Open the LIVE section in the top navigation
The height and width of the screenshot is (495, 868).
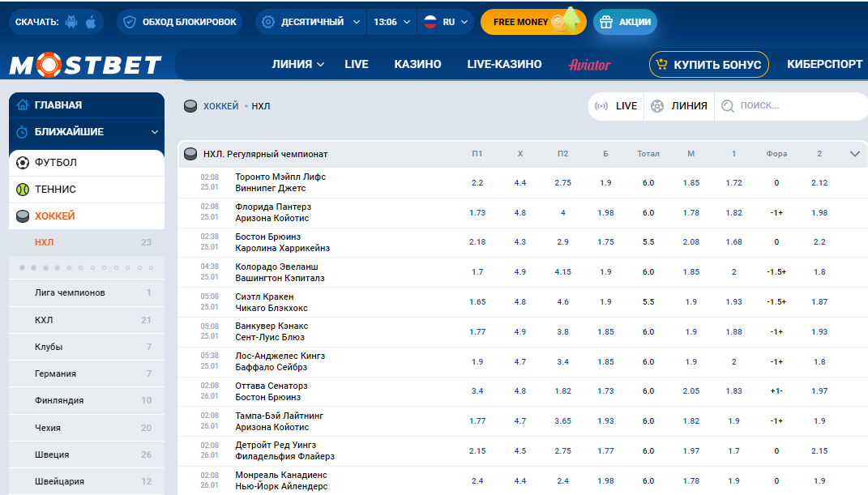[357, 64]
